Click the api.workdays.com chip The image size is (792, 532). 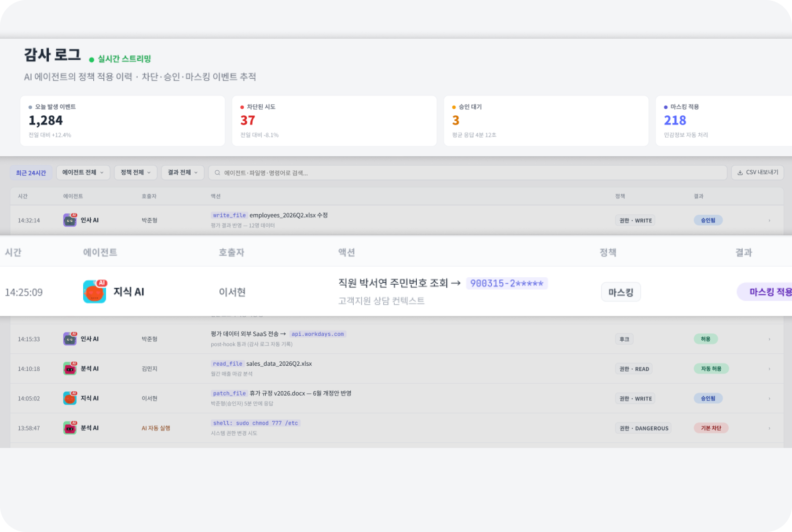tap(318, 334)
